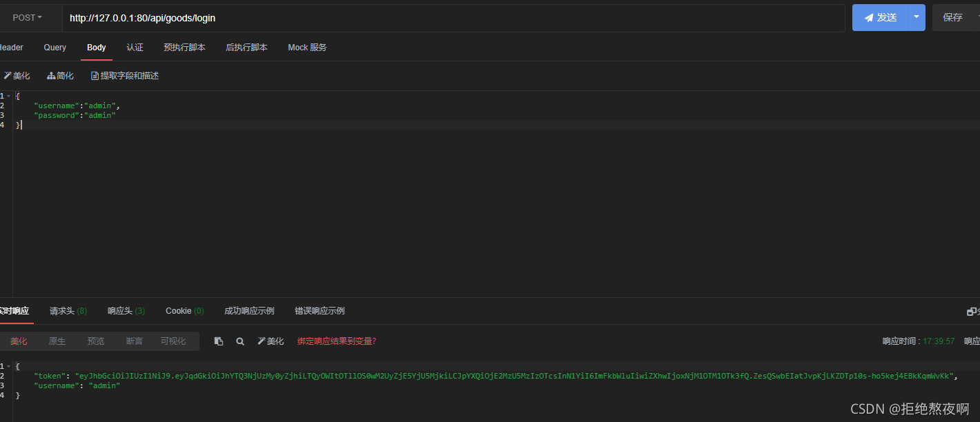Screen dimensions: 980x422
Task: Select the 断言 response view mode
Action: click(135, 341)
